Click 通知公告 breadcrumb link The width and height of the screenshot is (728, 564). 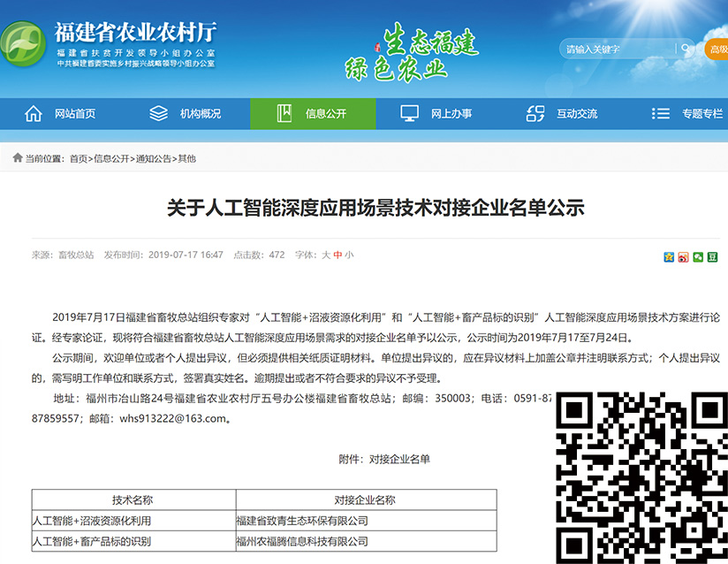152,159
